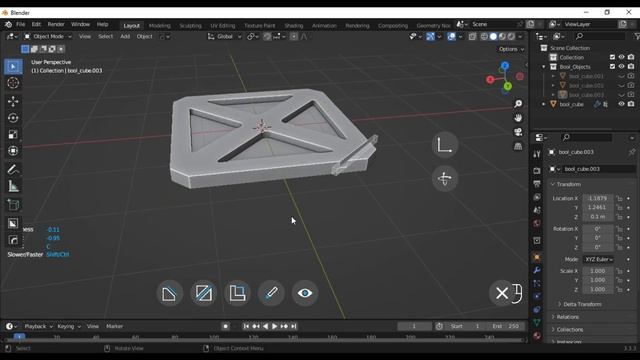
Task: Switch to the Modeling workspace tab
Action: point(160,26)
